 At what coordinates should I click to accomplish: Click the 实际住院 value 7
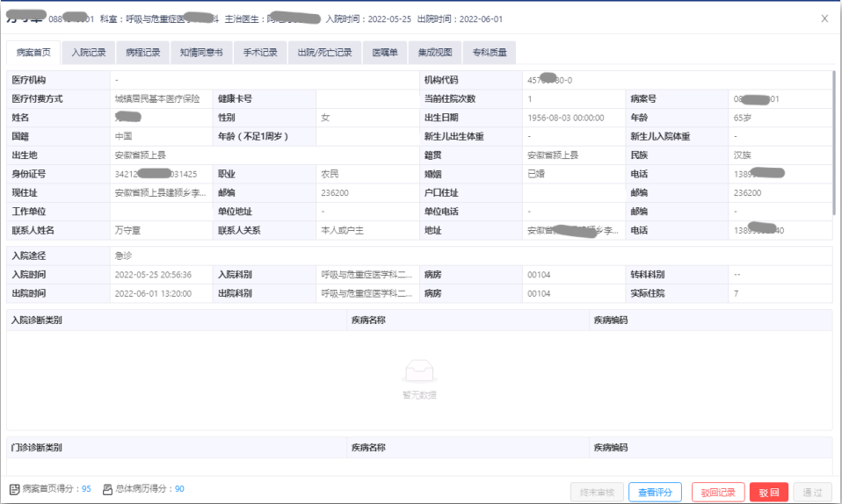(737, 293)
